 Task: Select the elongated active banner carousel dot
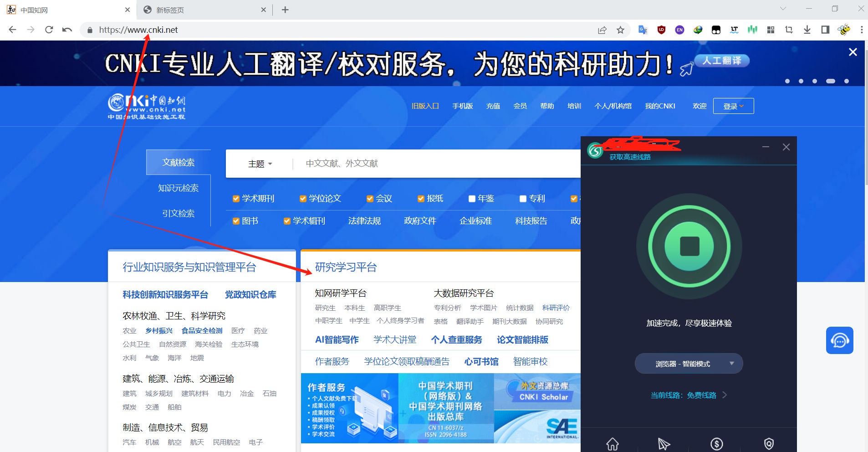click(831, 81)
